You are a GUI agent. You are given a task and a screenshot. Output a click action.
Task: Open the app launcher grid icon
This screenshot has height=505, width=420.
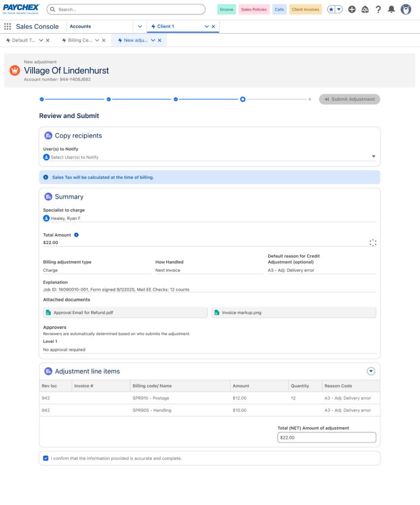pyautogui.click(x=7, y=27)
